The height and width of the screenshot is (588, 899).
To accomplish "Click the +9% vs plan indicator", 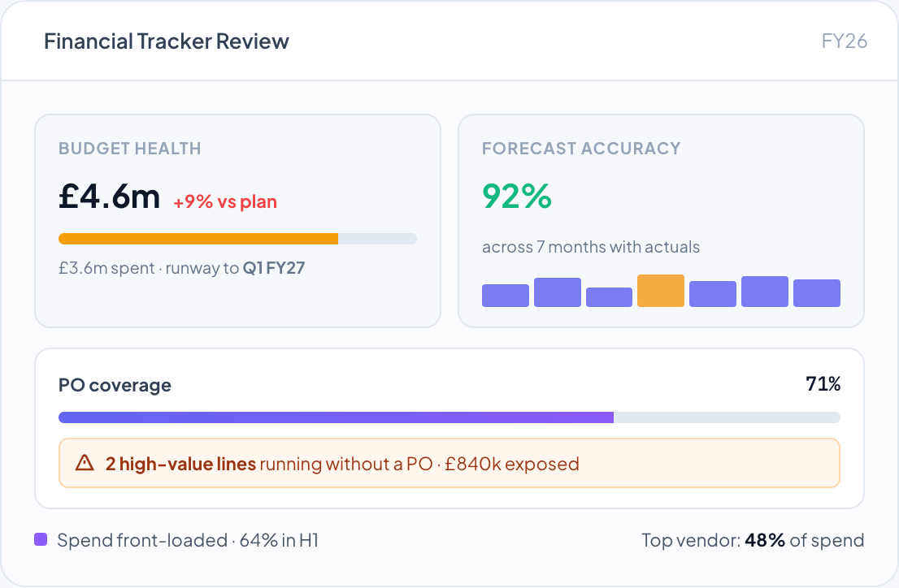I will (225, 201).
